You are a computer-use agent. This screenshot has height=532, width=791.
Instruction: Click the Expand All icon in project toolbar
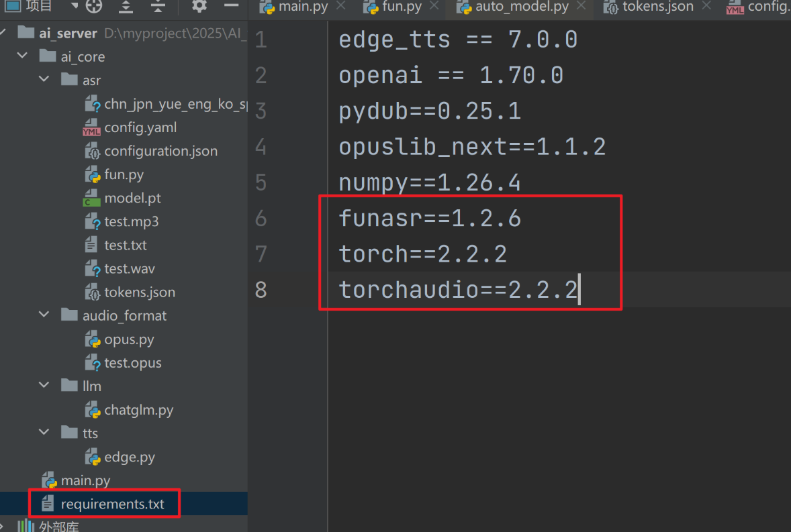tap(126, 6)
